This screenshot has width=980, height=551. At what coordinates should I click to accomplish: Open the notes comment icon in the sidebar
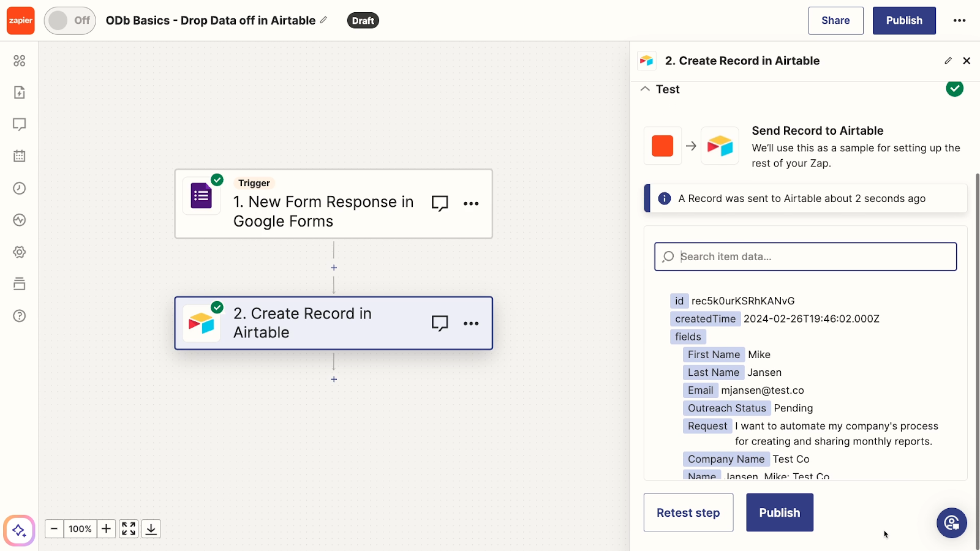coord(20,124)
